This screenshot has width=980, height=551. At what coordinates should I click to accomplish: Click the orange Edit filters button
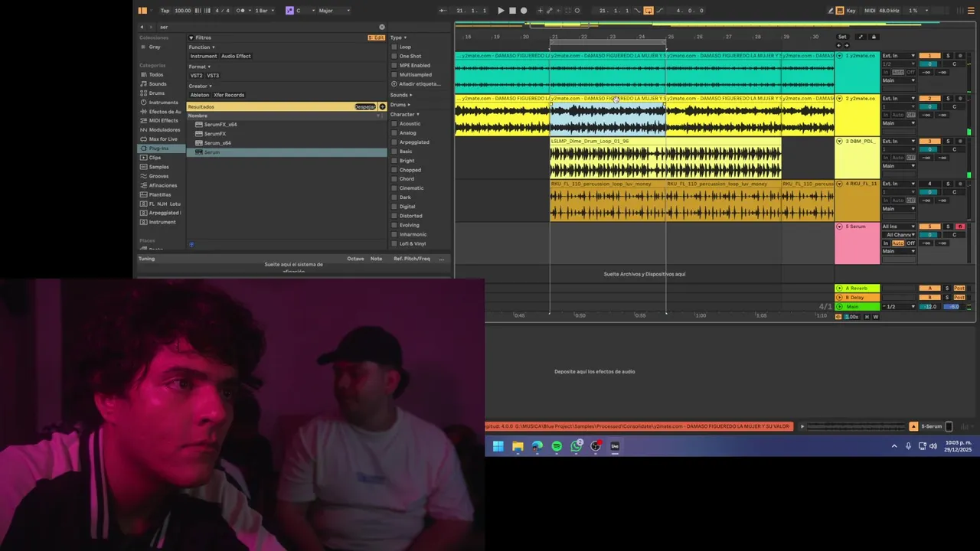pos(377,37)
